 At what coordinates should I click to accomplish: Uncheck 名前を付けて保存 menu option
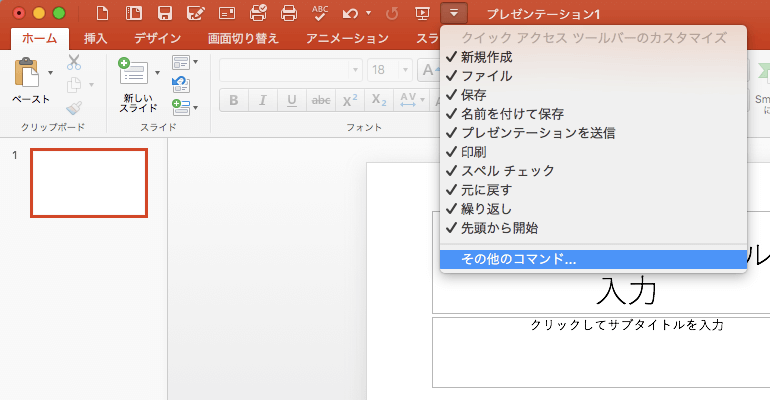(593, 114)
